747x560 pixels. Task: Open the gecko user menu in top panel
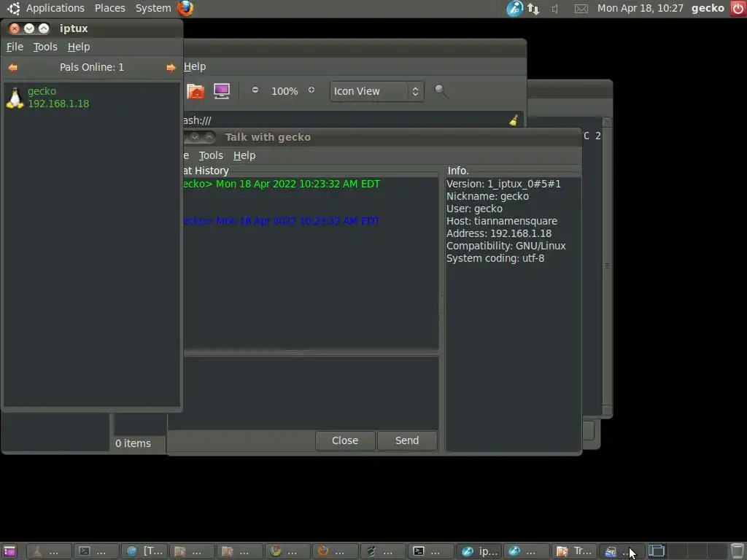tap(708, 8)
